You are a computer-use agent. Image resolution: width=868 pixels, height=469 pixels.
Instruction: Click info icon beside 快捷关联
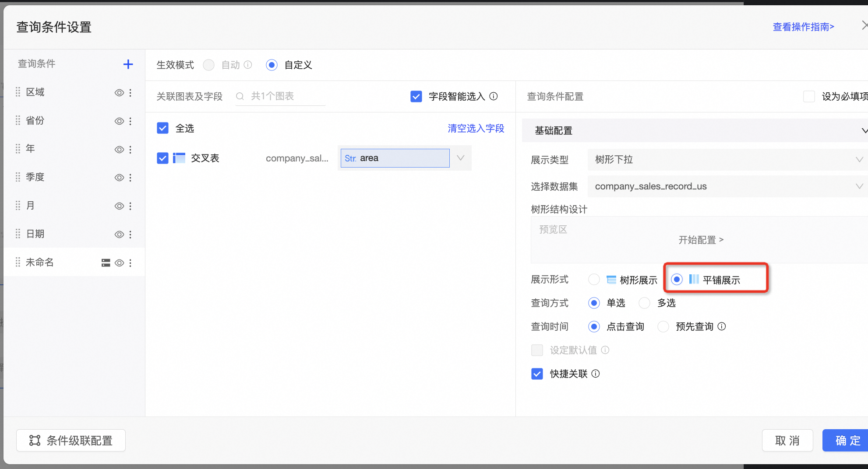click(x=596, y=374)
